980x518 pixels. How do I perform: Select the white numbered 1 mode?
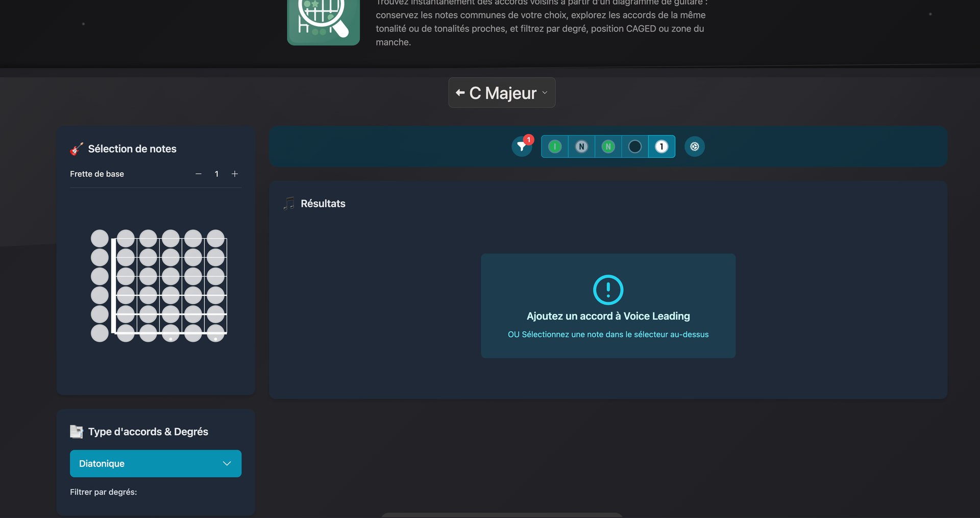[x=661, y=147]
